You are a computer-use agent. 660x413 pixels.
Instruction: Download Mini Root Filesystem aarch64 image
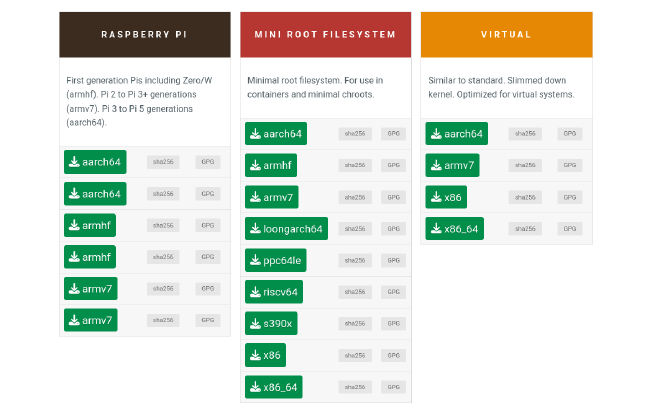[x=276, y=134]
